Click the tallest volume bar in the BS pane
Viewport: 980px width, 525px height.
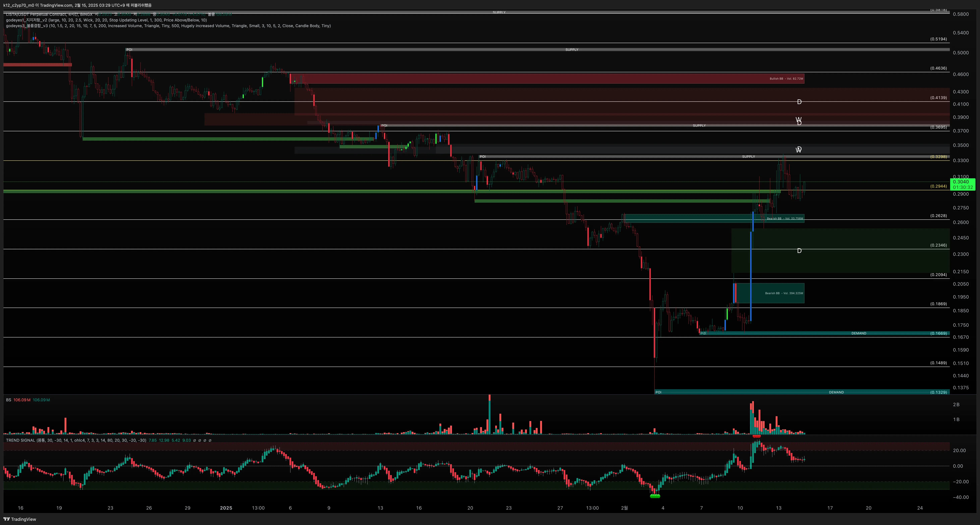click(x=490, y=414)
